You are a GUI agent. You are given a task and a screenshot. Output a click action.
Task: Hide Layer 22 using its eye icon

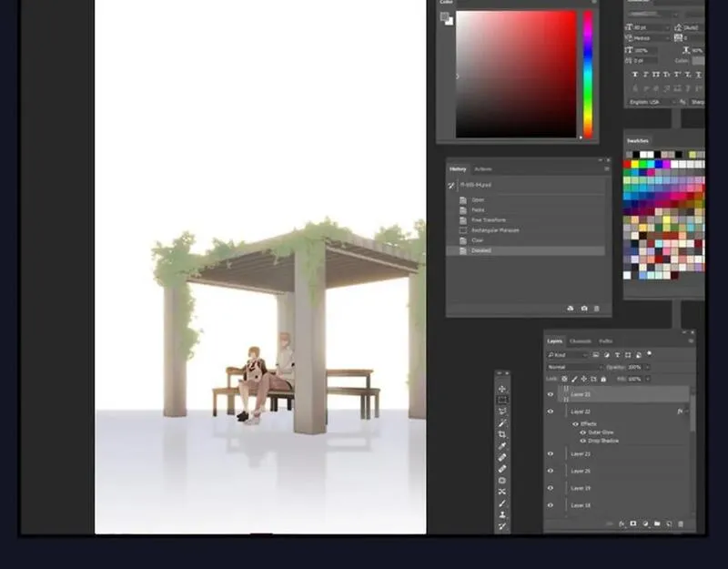[x=551, y=412]
